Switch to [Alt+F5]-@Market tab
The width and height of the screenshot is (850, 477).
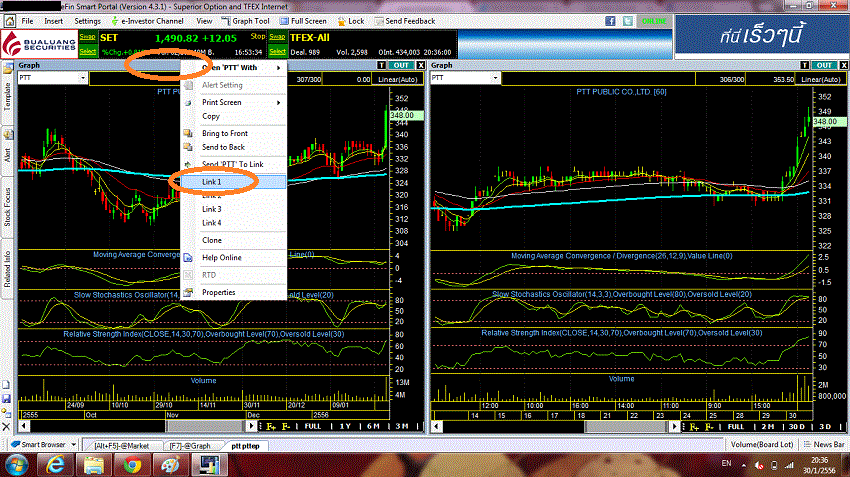coord(121,446)
